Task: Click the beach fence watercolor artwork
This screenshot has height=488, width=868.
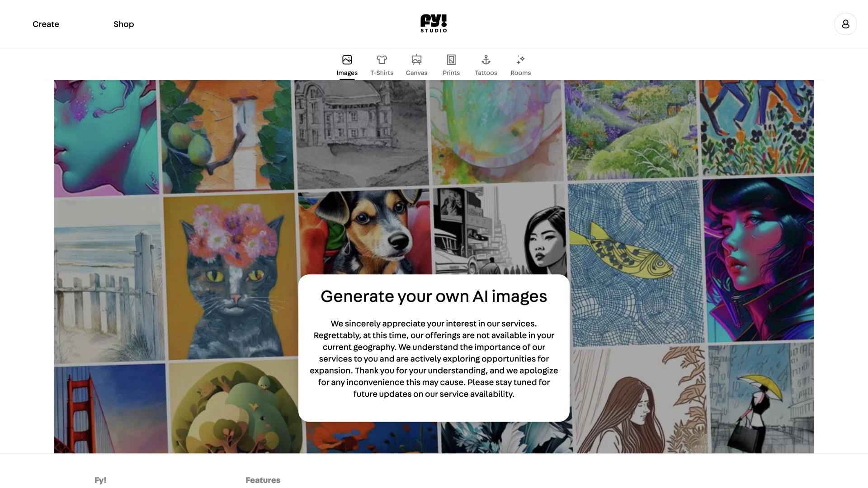Action: 108,279
